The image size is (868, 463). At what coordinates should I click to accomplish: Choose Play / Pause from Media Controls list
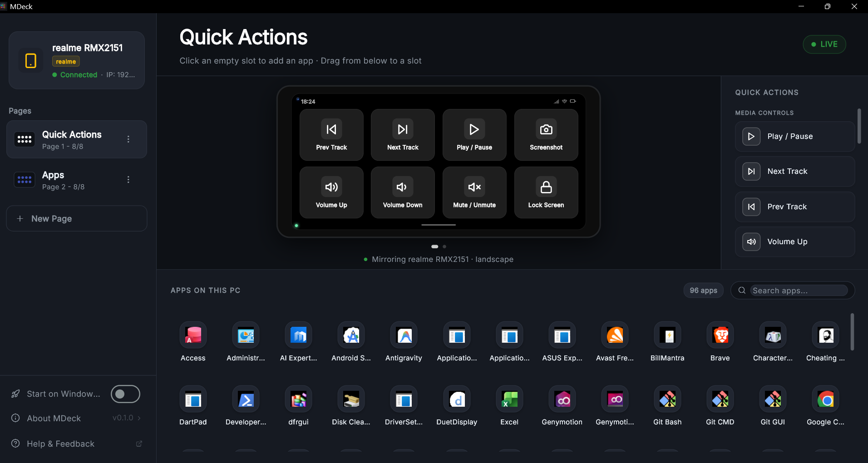click(x=795, y=136)
